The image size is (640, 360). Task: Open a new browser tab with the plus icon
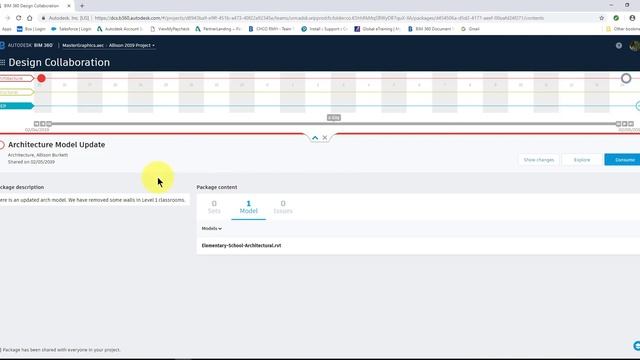82,6
